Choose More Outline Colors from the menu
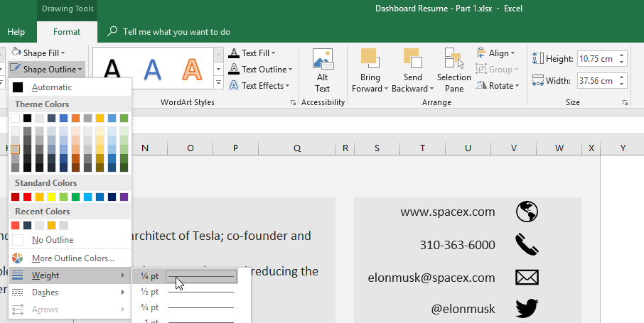 point(70,258)
